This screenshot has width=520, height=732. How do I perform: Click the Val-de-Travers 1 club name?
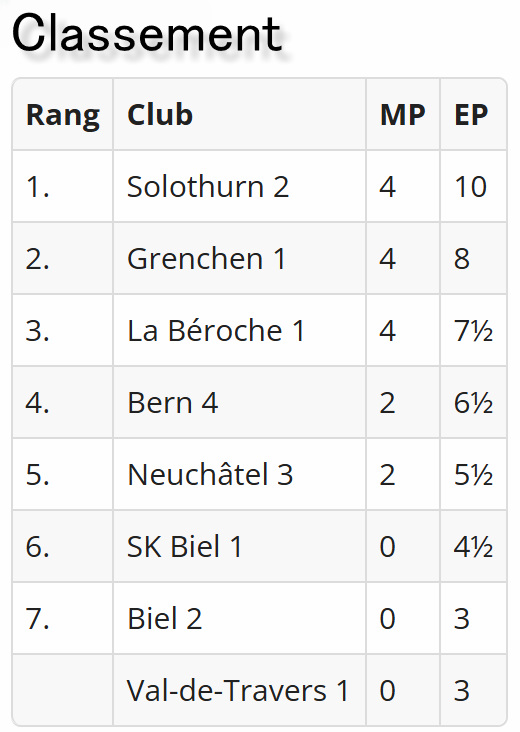(x=238, y=690)
